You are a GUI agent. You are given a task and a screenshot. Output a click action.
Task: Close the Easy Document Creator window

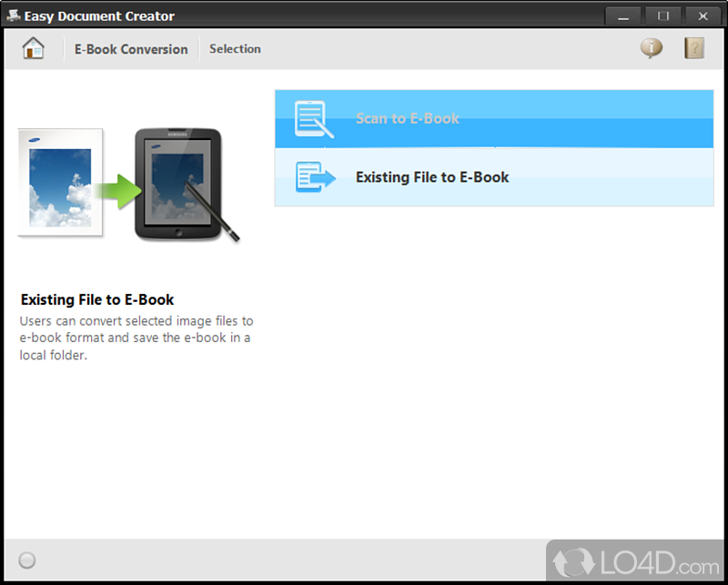(703, 16)
